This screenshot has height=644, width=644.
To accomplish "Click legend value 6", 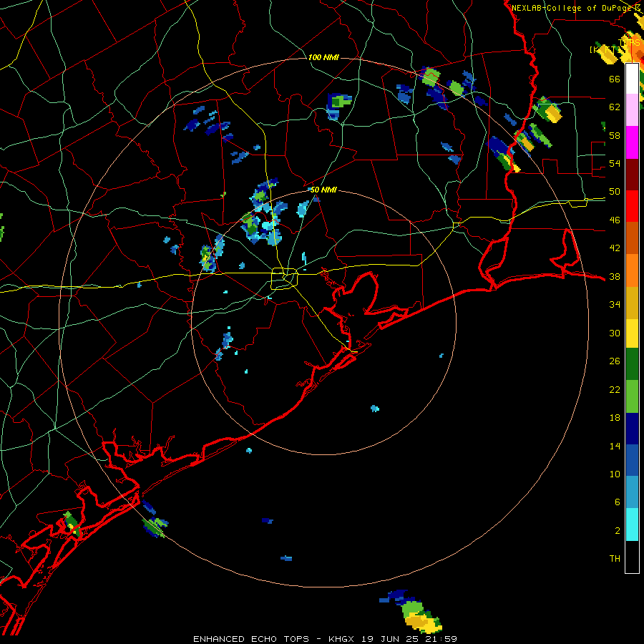I will (618, 502).
